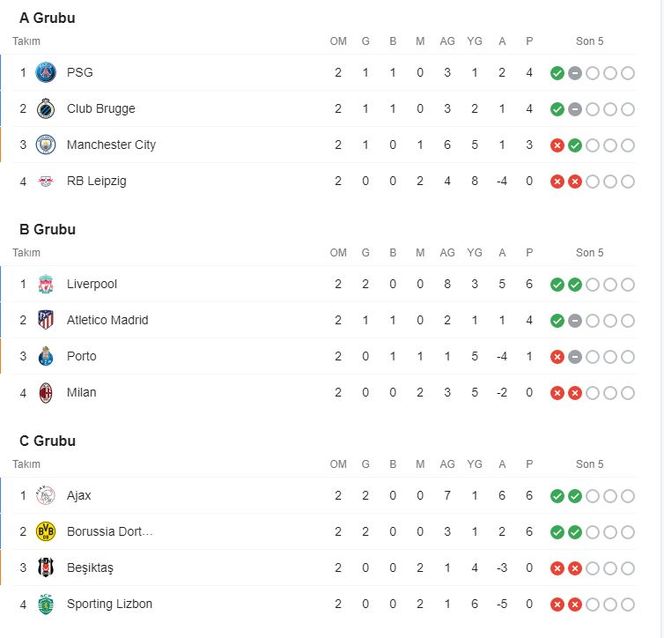Viewport: 664px width, 638px height.
Task: Open the Liverpool team link
Action: click(x=92, y=284)
